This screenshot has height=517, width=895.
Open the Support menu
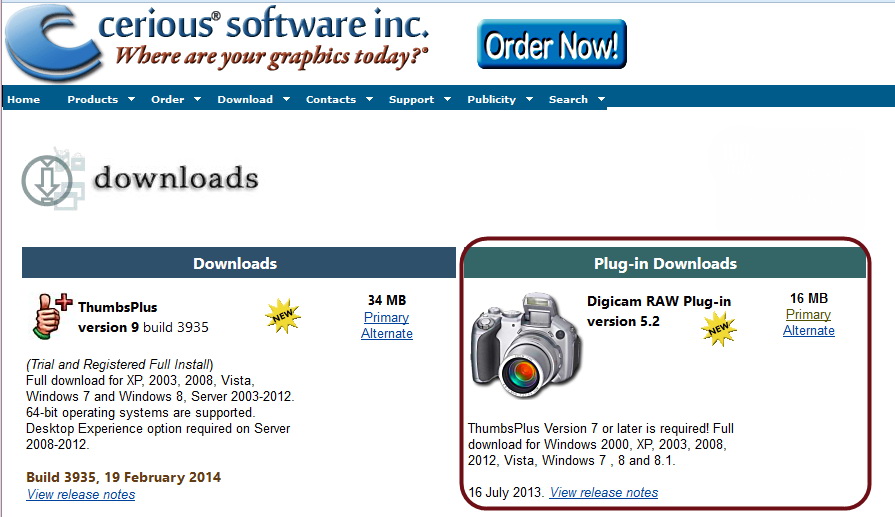[x=411, y=99]
